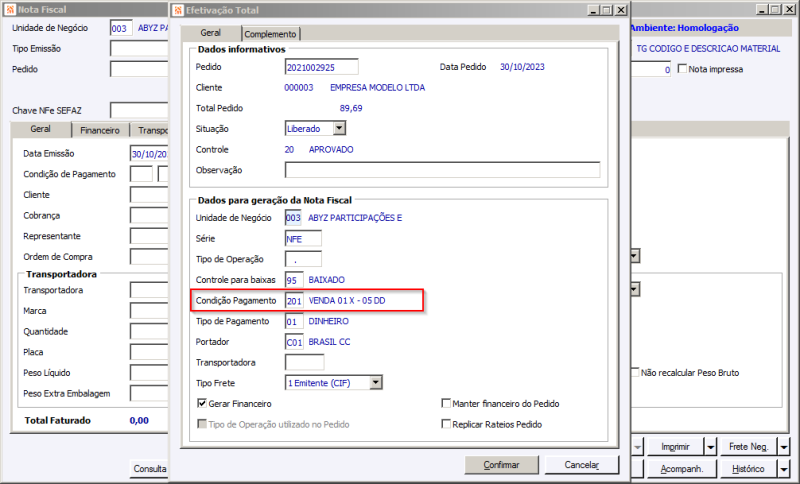Screen dimensions: 800x484
Task: Click the Acompanh. button
Action: tap(682, 469)
